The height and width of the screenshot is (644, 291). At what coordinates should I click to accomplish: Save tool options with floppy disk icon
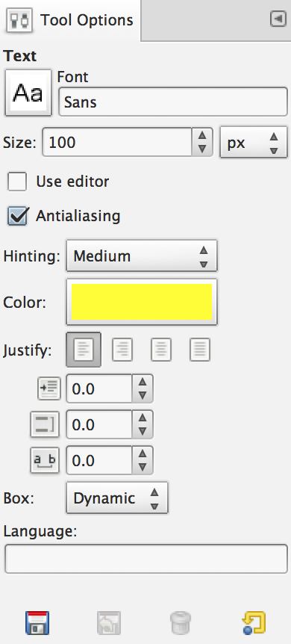point(37,622)
